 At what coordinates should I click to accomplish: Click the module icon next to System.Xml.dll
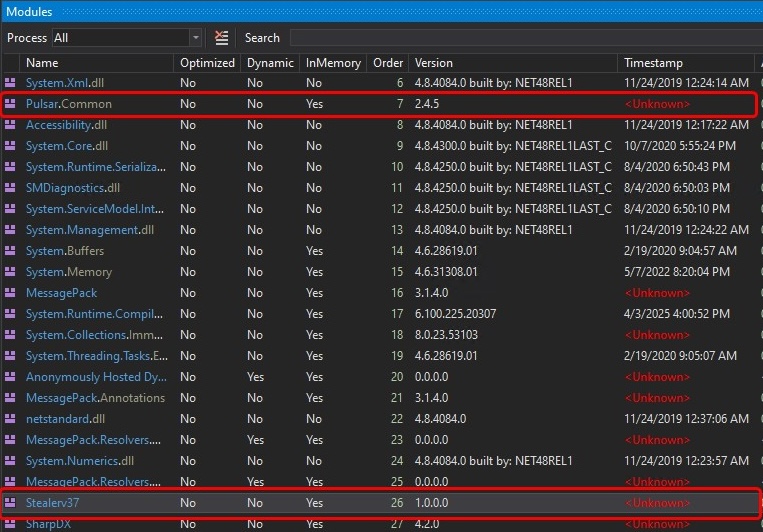(x=10, y=83)
